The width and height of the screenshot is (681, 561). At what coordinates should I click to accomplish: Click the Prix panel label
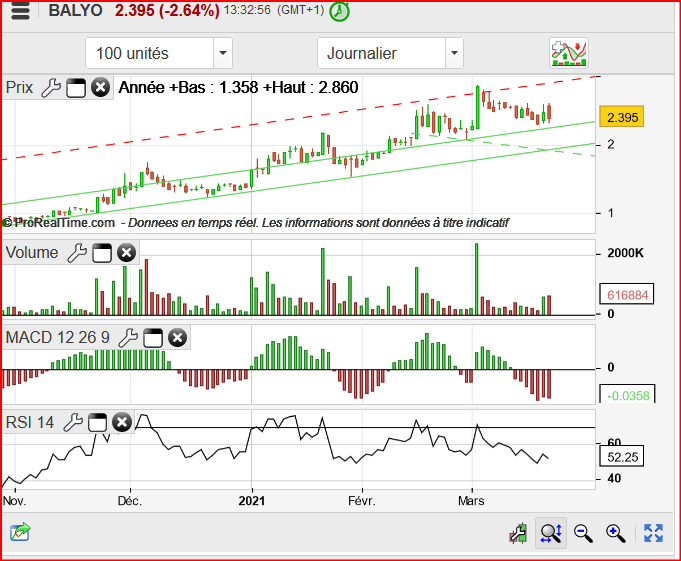tap(20, 88)
